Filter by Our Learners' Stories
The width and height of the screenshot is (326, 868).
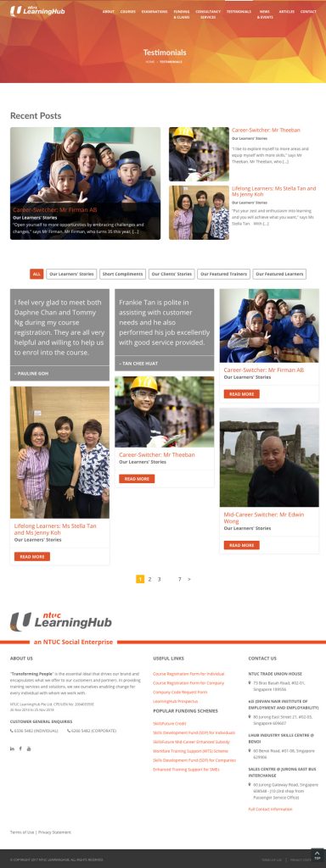coord(71,274)
